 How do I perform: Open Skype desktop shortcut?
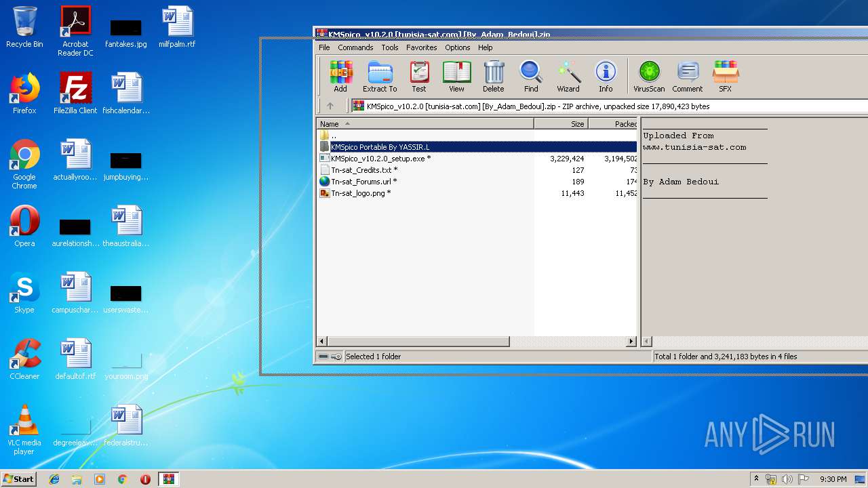pyautogui.click(x=24, y=293)
